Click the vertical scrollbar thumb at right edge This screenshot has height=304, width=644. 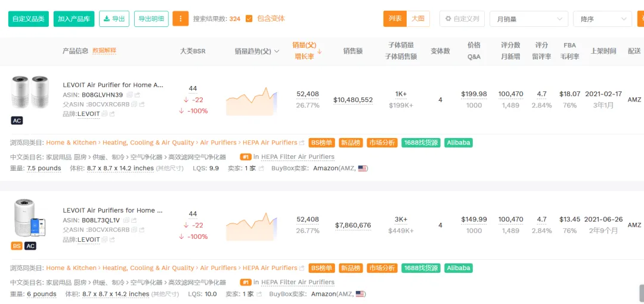click(641, 292)
